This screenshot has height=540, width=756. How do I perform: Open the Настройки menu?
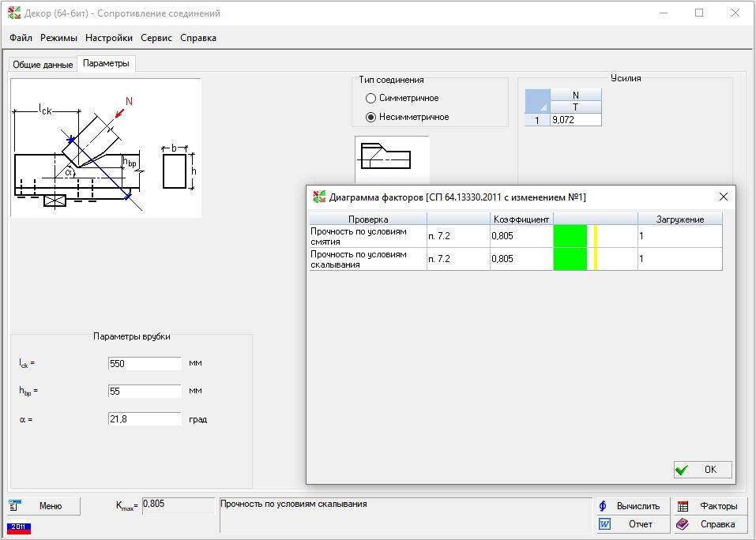(108, 38)
